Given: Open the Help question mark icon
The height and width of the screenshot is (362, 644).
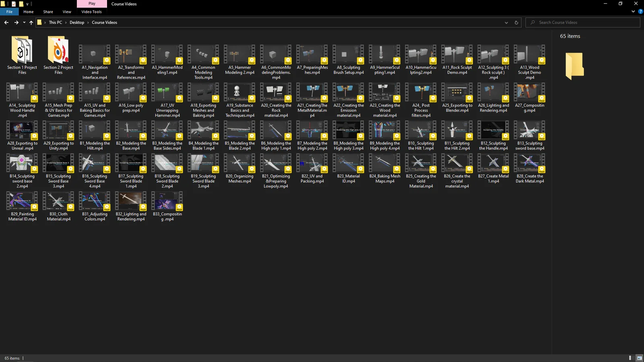Looking at the screenshot, I should point(640,12).
